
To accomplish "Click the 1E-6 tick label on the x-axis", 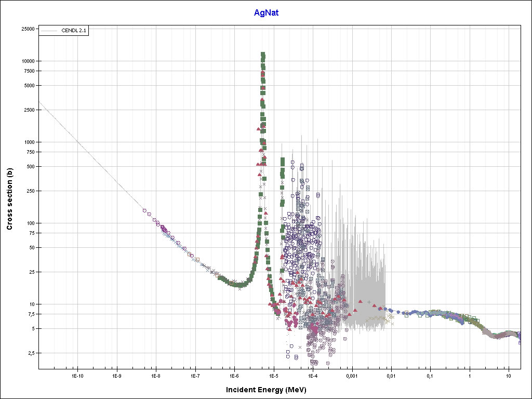I will [234, 375].
